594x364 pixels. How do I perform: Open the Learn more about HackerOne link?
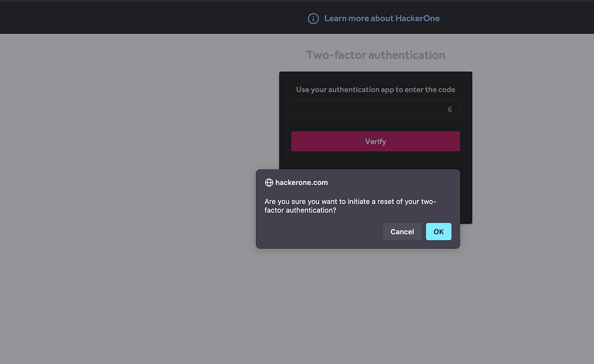[x=382, y=18]
